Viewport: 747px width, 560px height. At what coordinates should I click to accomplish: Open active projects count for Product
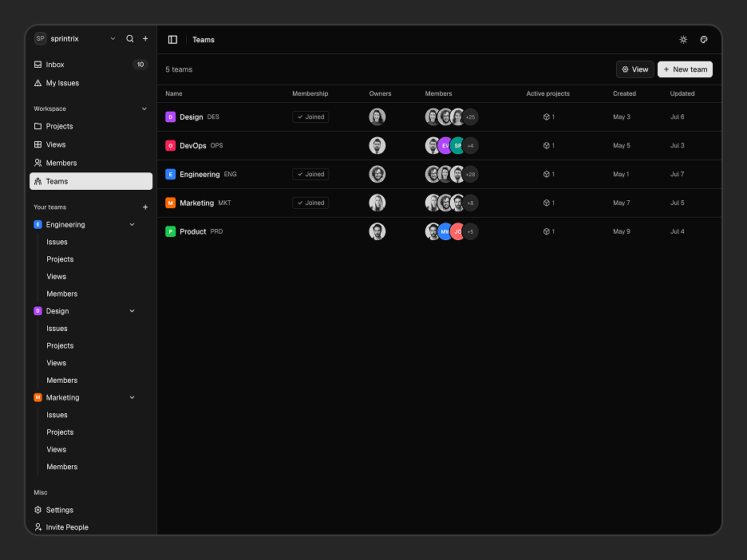click(549, 231)
